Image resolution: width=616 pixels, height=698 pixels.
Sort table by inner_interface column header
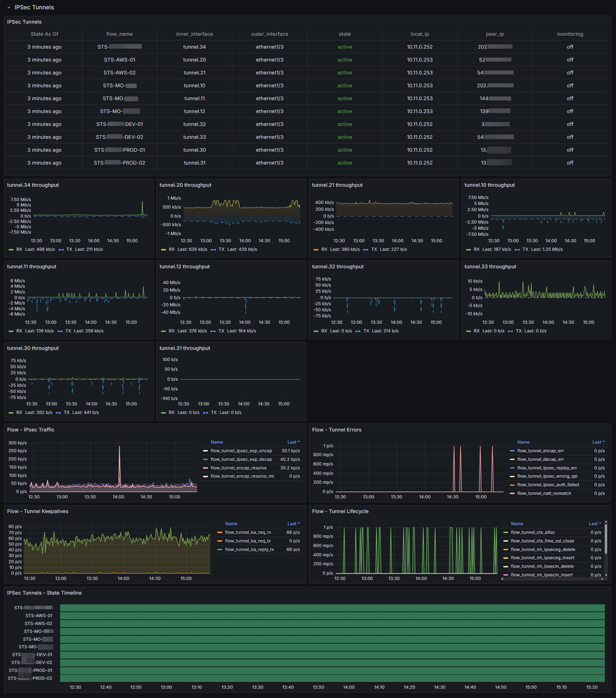[x=194, y=34]
